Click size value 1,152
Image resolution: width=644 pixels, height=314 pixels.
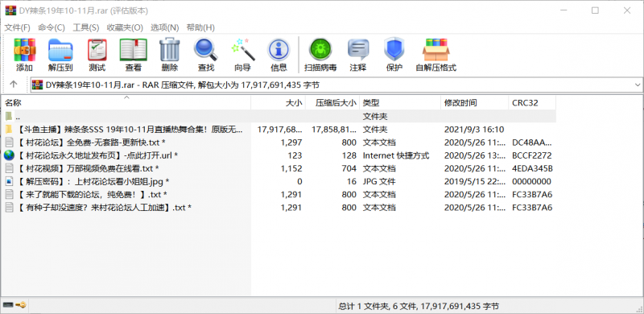coord(291,168)
